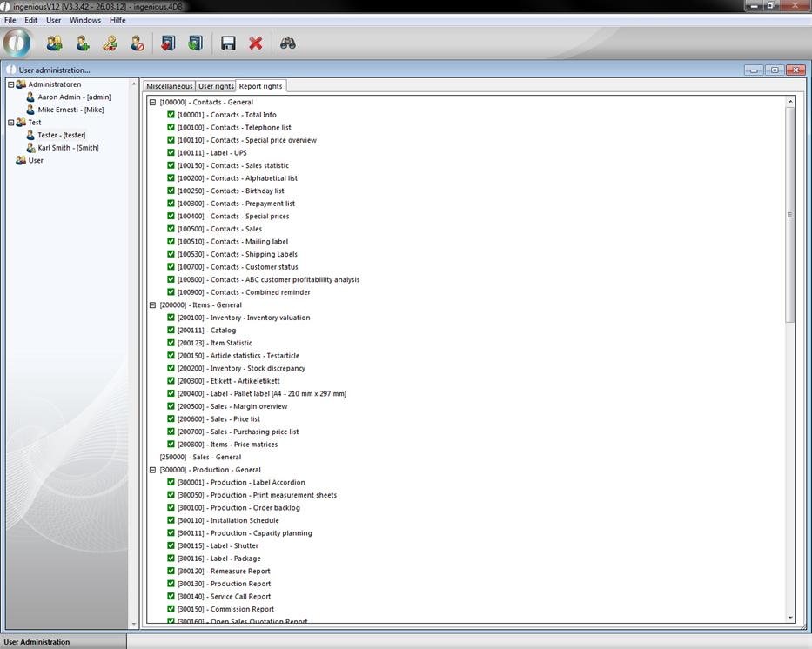Collapse the Contacts - General group
This screenshot has height=649, width=812.
[152, 102]
